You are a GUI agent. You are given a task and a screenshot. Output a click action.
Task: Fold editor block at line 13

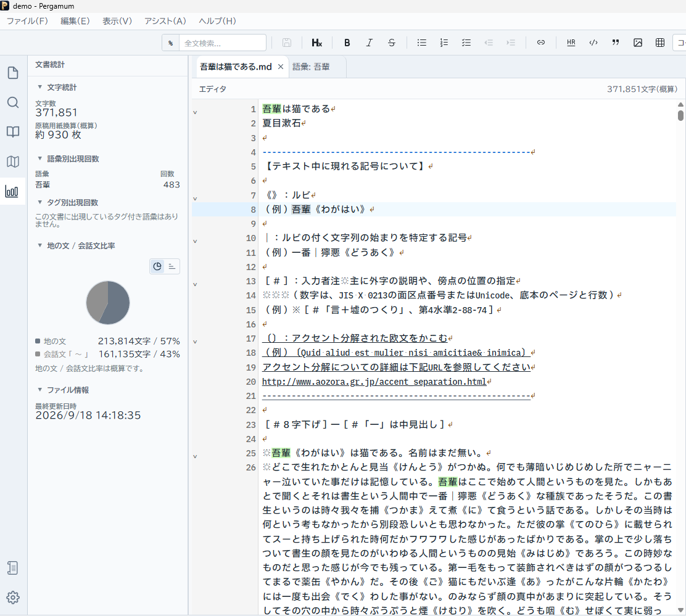195,285
